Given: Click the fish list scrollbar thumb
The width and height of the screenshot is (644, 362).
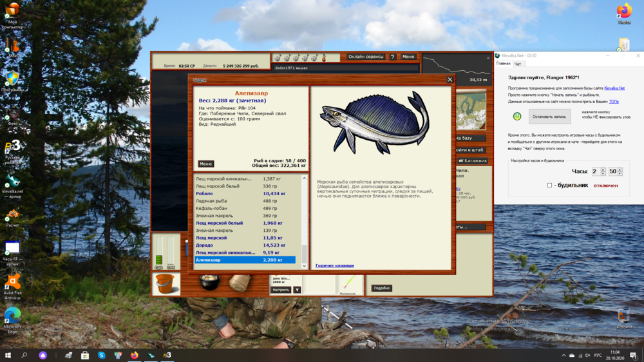Looking at the screenshot, I should pos(305,254).
